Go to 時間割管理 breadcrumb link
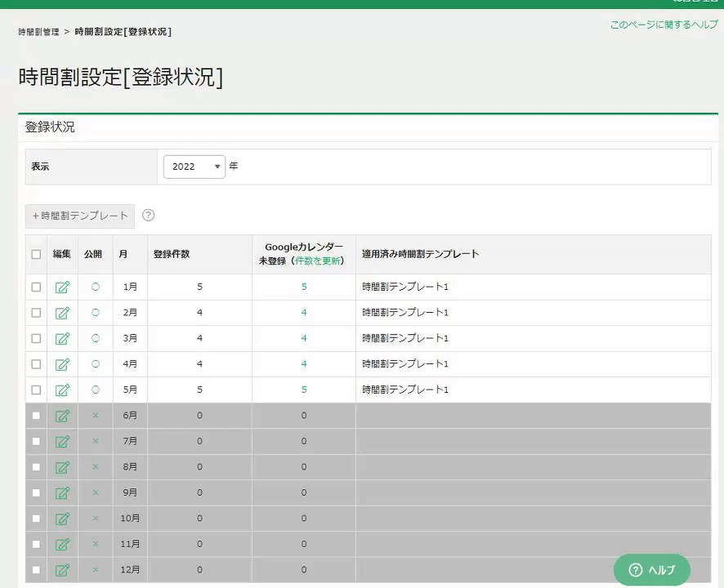This screenshot has height=588, width=724. 38,32
